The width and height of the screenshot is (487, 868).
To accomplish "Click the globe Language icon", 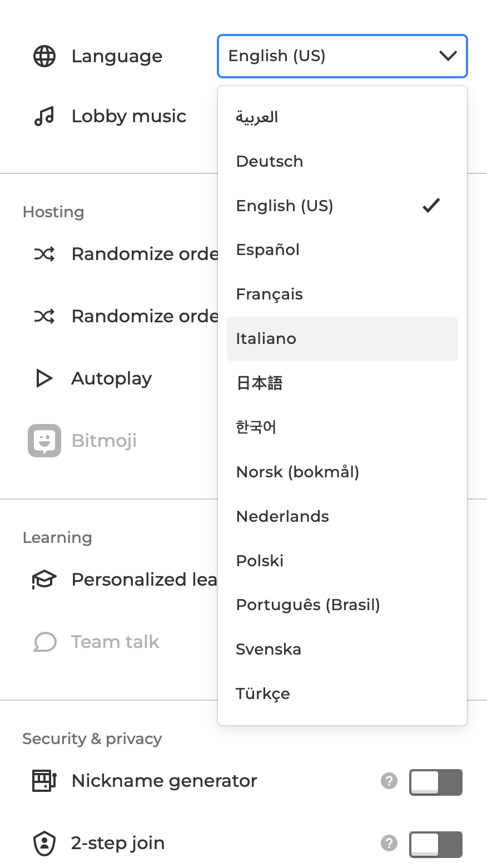I will point(44,56).
